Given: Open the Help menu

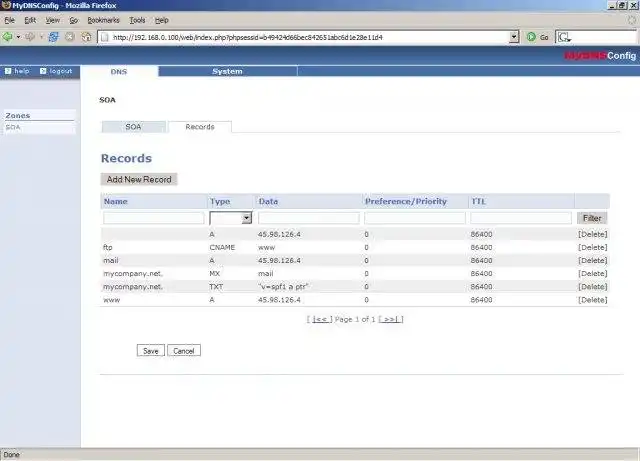Looking at the screenshot, I should (162, 20).
